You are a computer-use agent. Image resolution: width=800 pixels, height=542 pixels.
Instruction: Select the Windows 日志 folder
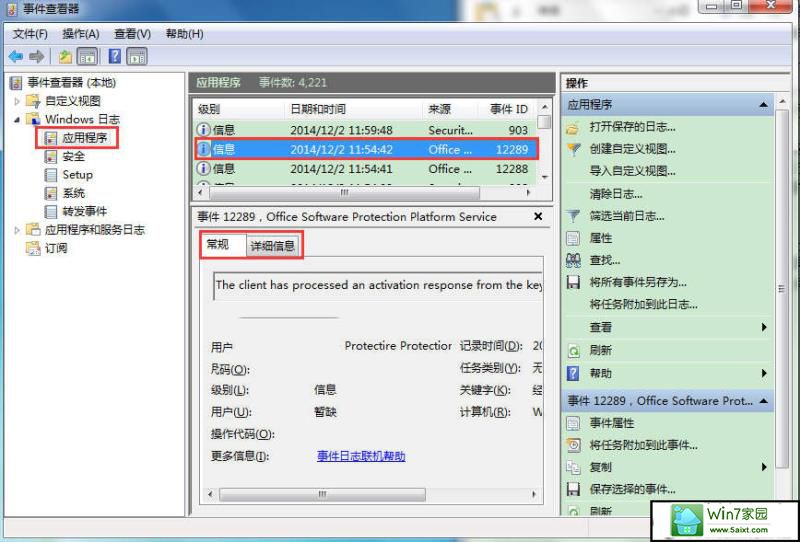pyautogui.click(x=82, y=119)
